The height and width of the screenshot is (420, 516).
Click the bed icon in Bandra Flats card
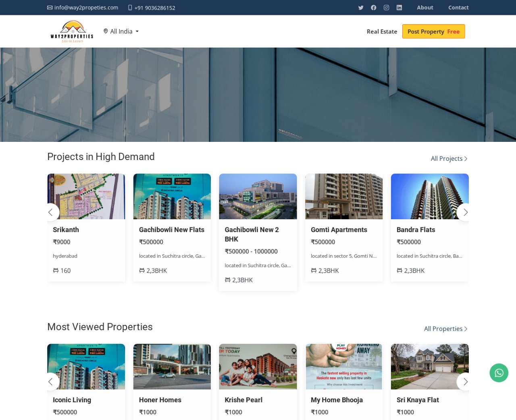click(x=399, y=271)
